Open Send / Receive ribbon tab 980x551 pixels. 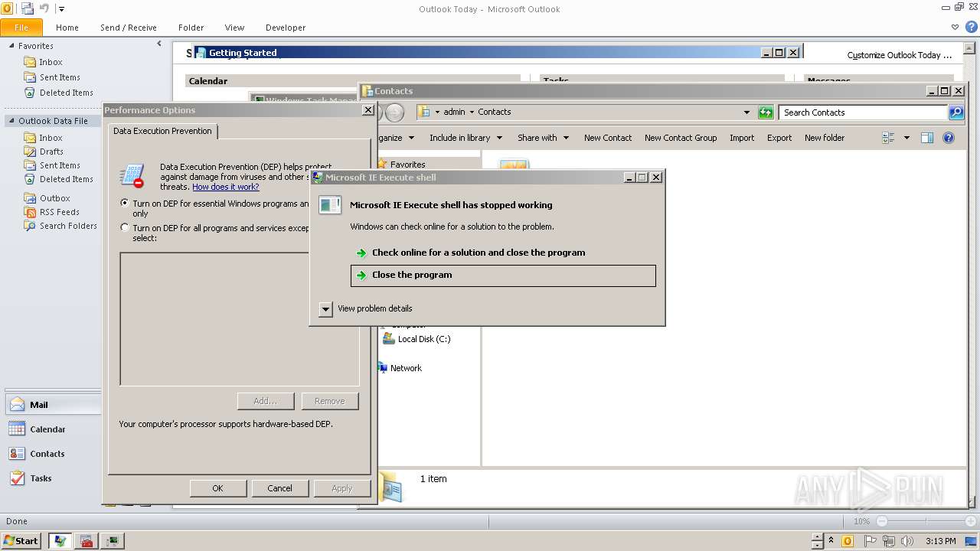click(x=129, y=28)
